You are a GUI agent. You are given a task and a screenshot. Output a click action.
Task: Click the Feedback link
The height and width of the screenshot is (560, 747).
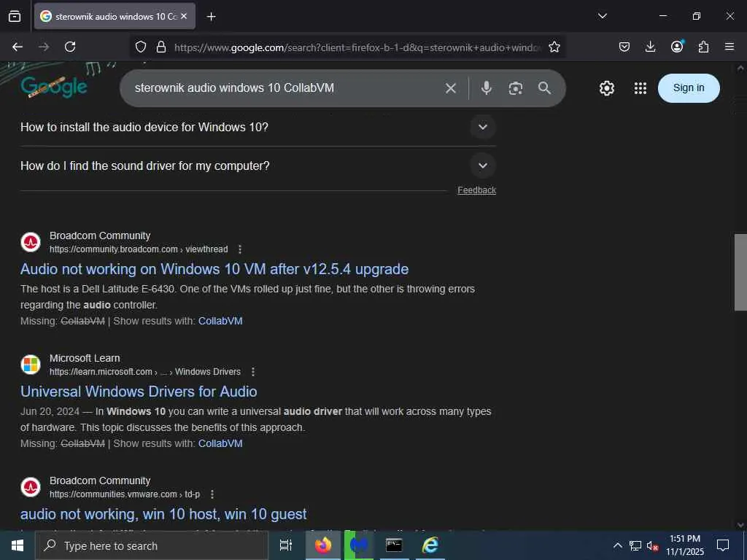[x=476, y=190]
